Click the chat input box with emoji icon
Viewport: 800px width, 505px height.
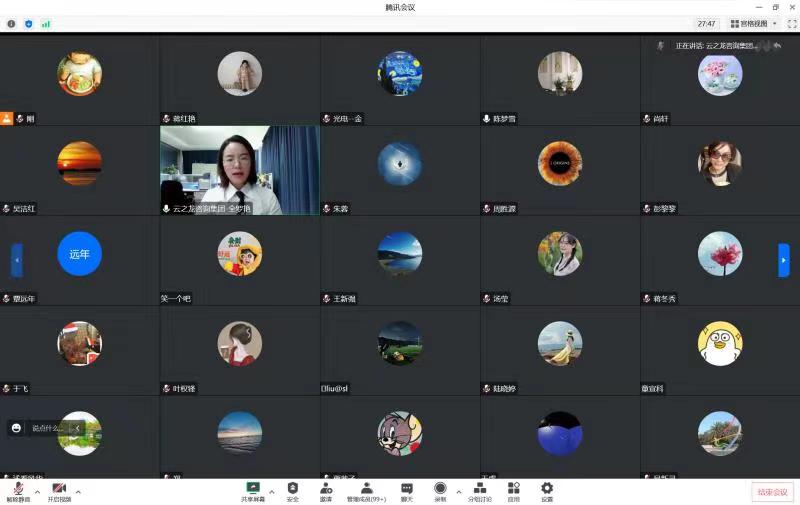coord(46,428)
